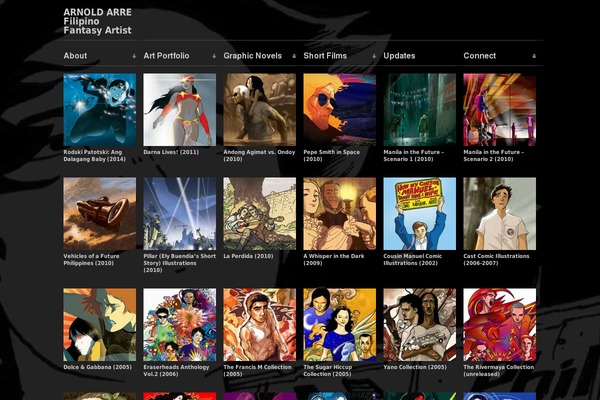
Task: Expand the Art Portfolio dropdown arrow
Action: (x=214, y=56)
